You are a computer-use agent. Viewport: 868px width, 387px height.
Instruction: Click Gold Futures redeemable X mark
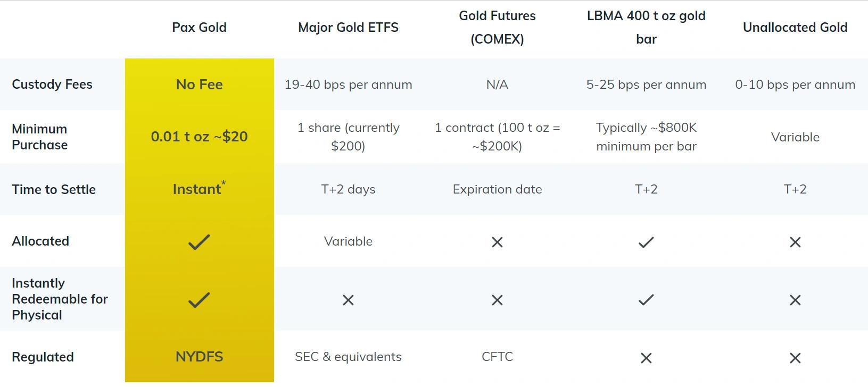[497, 300]
